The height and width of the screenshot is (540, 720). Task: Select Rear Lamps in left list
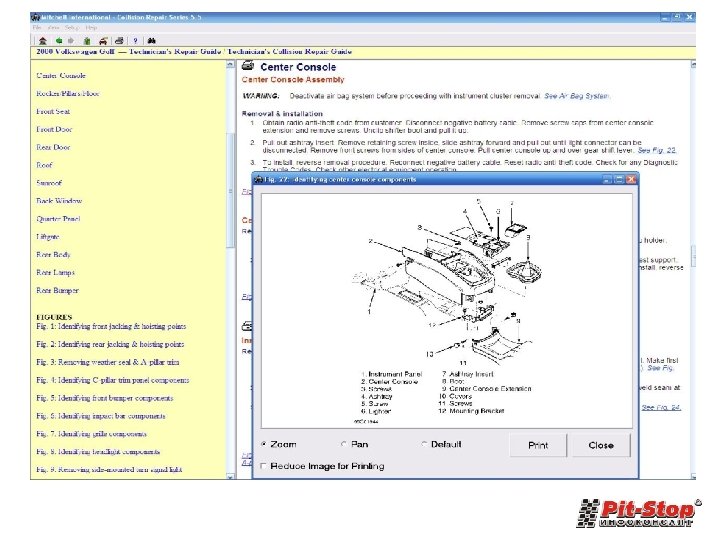coord(56,272)
